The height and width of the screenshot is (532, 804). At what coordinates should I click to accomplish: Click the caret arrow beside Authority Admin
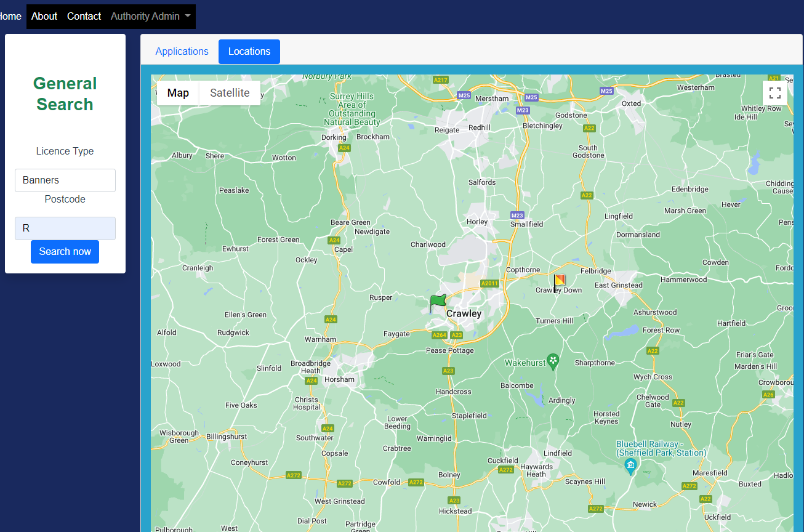pyautogui.click(x=187, y=17)
